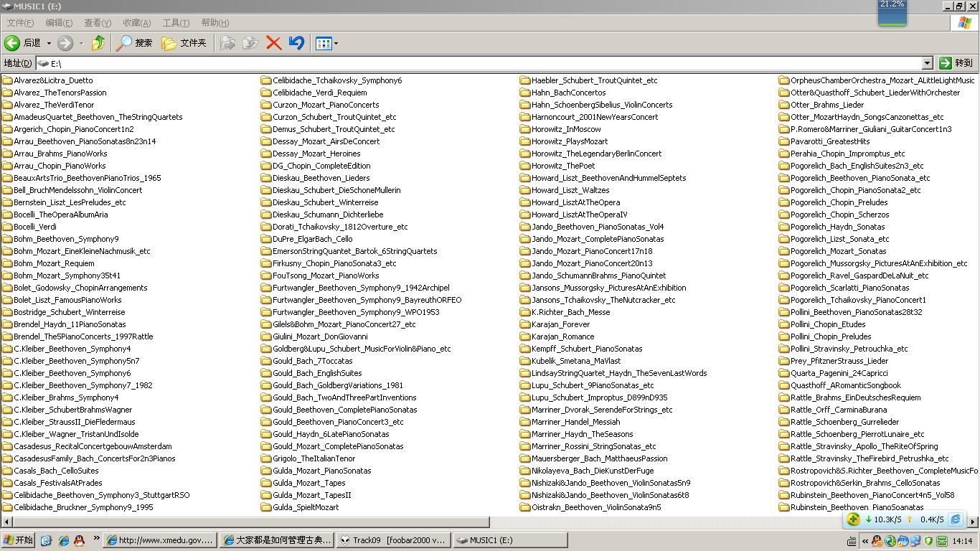This screenshot has height=551, width=980.
Task: Click the horizontal scrollbar thumb
Action: pyautogui.click(x=250, y=522)
